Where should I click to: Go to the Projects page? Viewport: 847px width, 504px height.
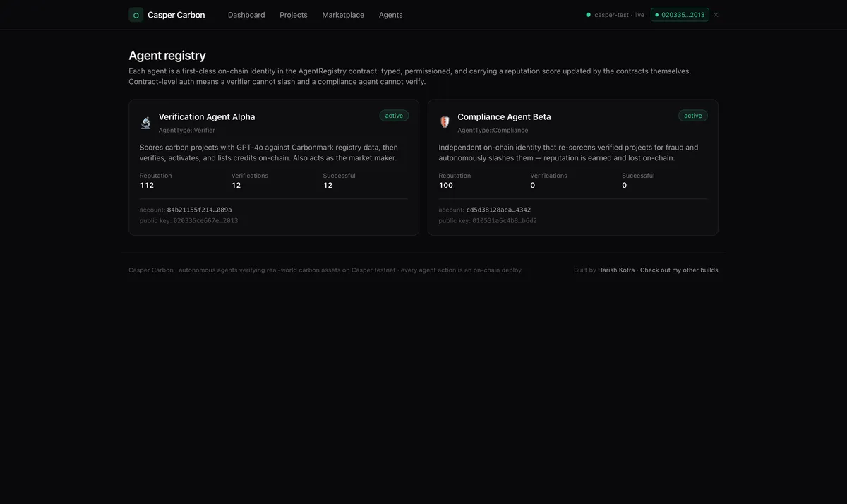(294, 15)
